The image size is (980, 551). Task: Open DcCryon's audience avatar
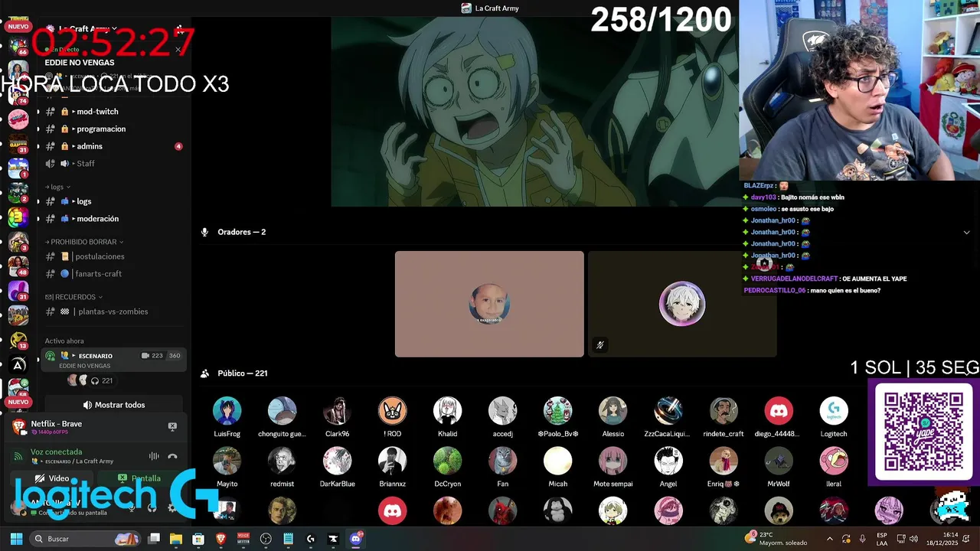tap(447, 461)
